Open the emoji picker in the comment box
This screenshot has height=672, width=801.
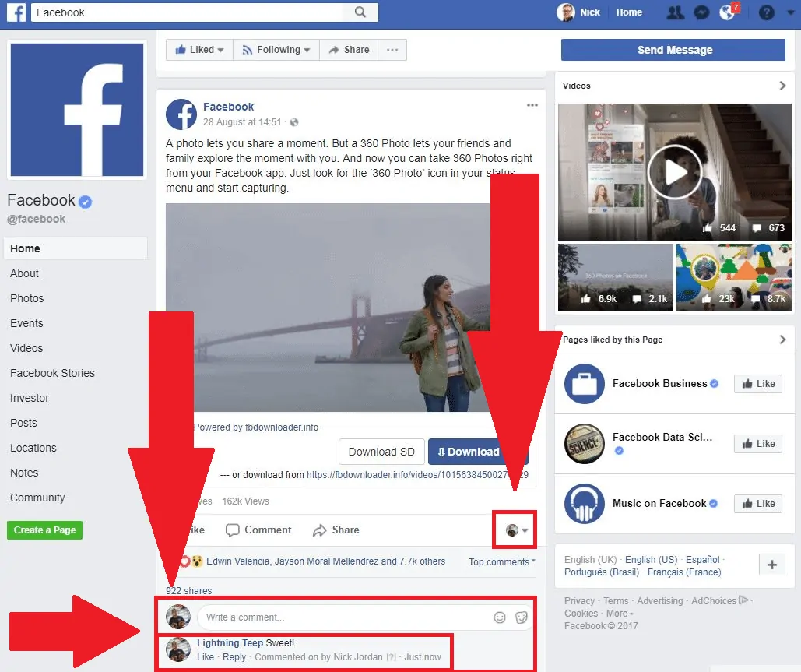(499, 617)
